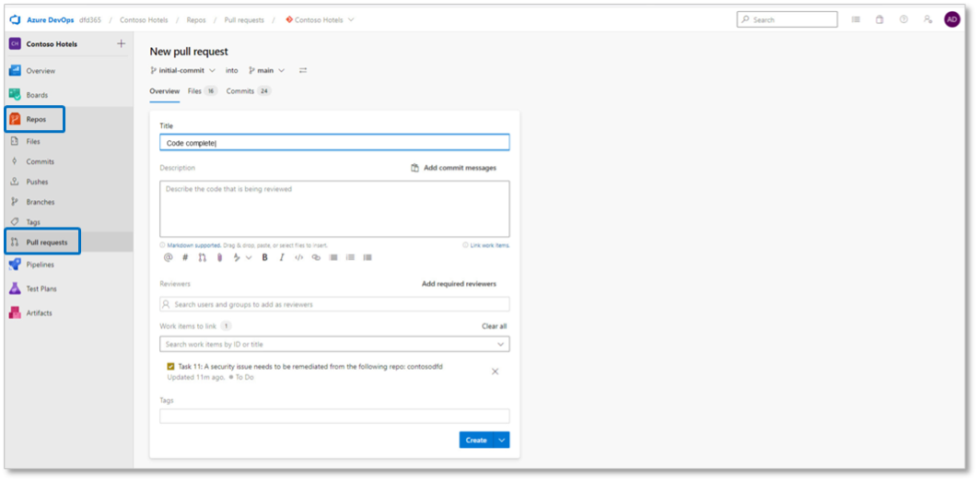The height and width of the screenshot is (484, 980).
Task: Go to Test Plans section
Action: tap(41, 289)
